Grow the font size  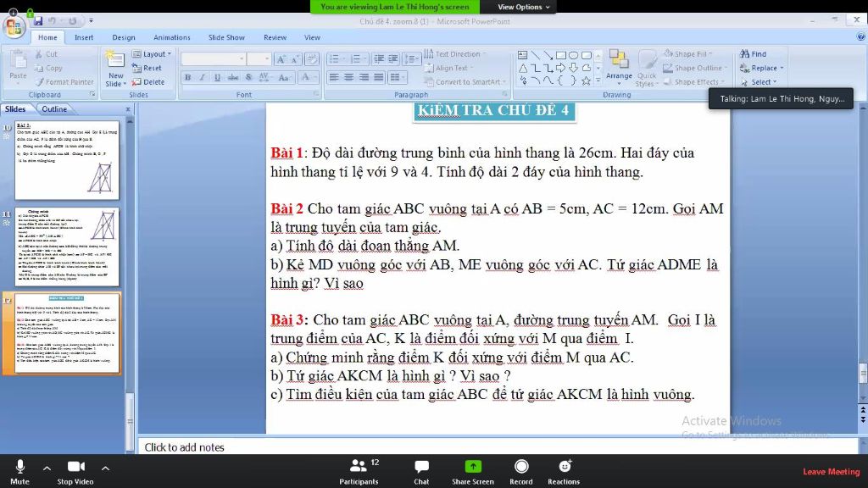point(281,59)
